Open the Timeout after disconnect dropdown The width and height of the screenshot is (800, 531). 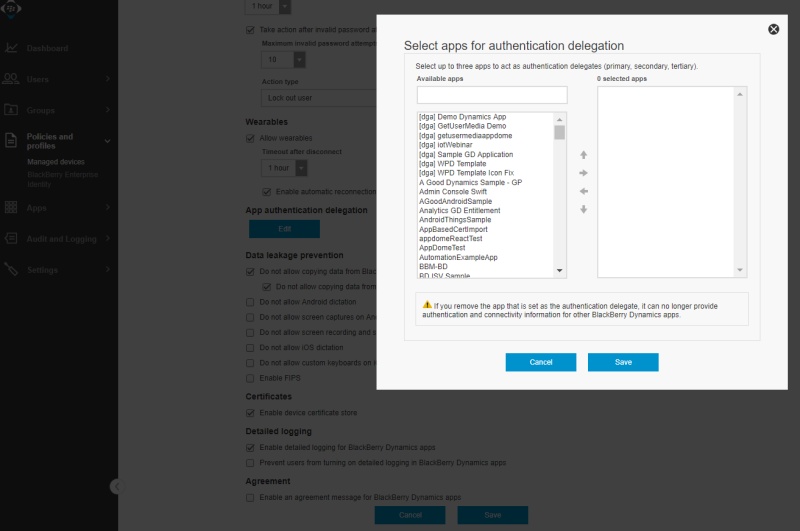284,168
